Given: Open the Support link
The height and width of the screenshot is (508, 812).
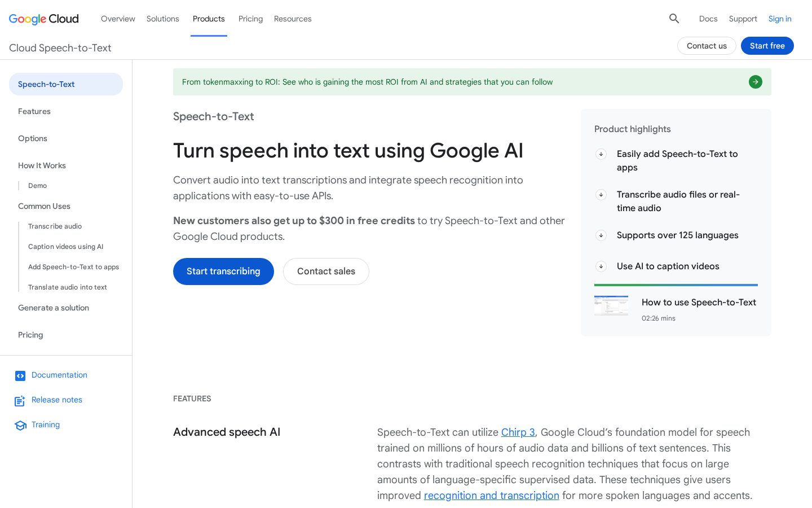Looking at the screenshot, I should (743, 19).
